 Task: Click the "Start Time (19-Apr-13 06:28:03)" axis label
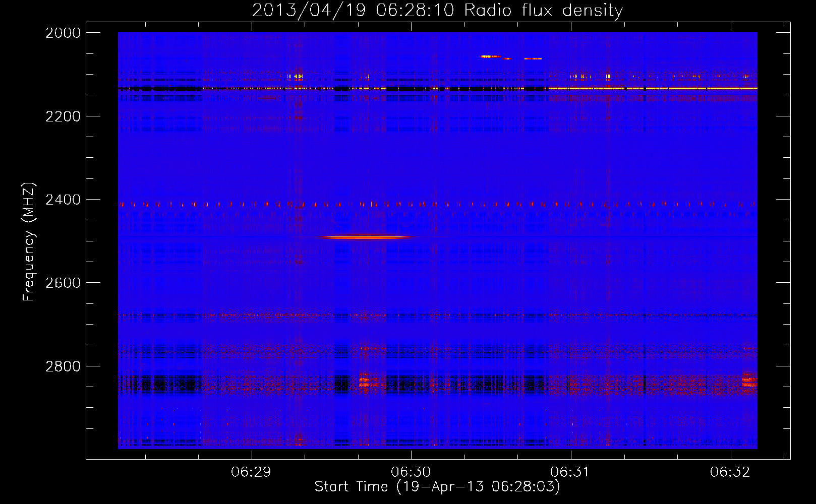437,487
